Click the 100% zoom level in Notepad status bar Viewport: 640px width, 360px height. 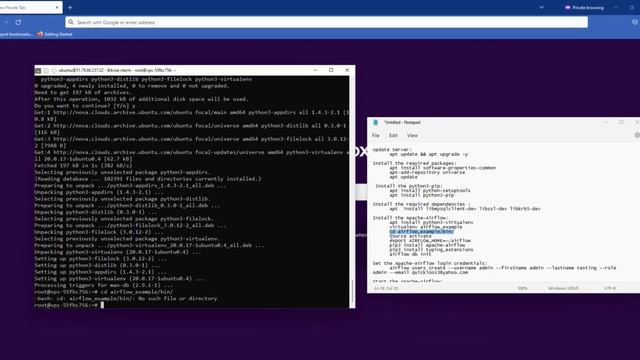pyautogui.click(x=522, y=288)
